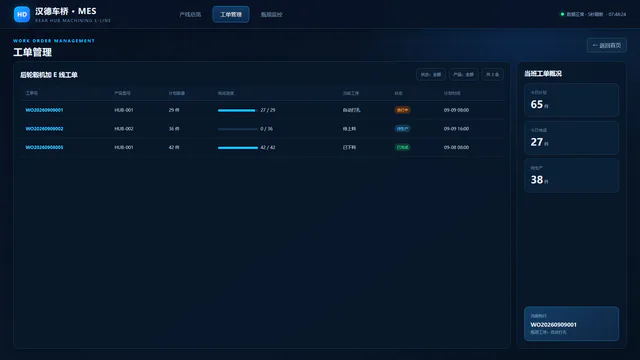Click the 计划时间 column header

click(452, 93)
